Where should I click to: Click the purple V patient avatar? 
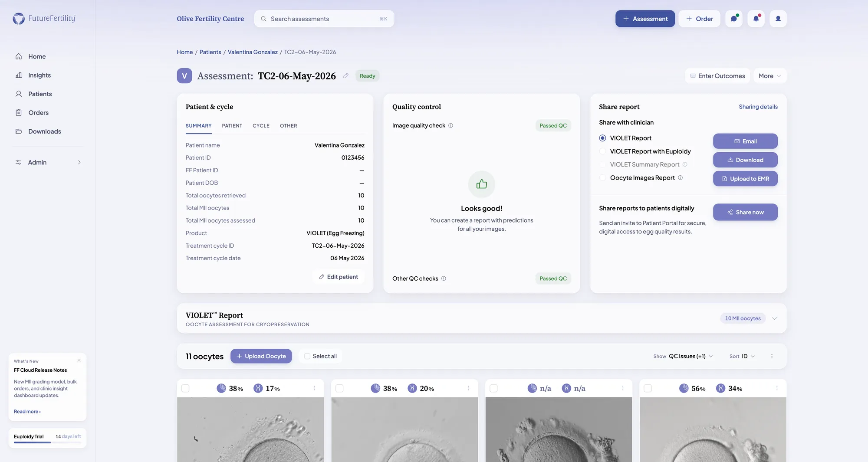(x=184, y=76)
